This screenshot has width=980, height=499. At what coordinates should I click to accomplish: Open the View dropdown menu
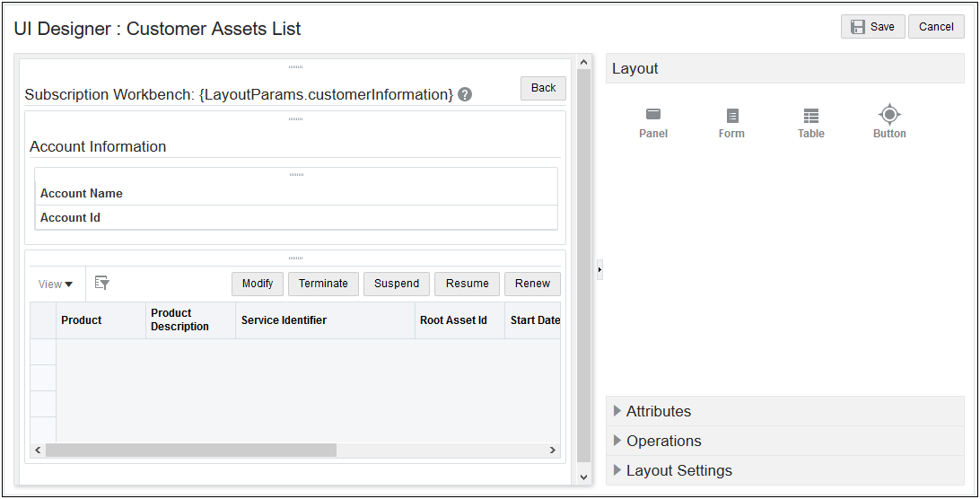[56, 285]
